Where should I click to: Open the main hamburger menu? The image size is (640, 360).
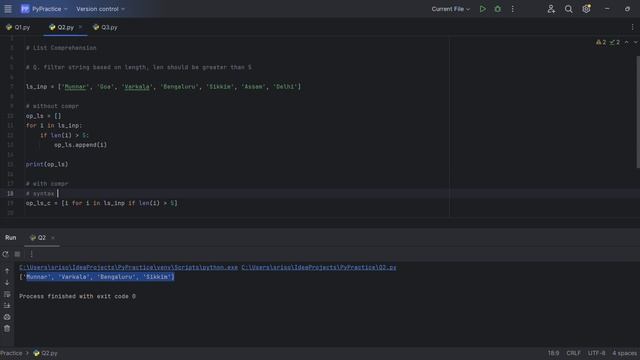tap(8, 9)
